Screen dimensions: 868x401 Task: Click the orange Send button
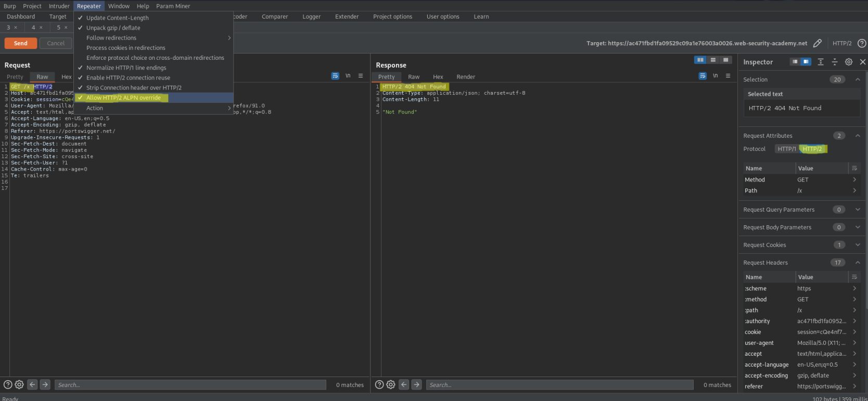click(x=21, y=43)
